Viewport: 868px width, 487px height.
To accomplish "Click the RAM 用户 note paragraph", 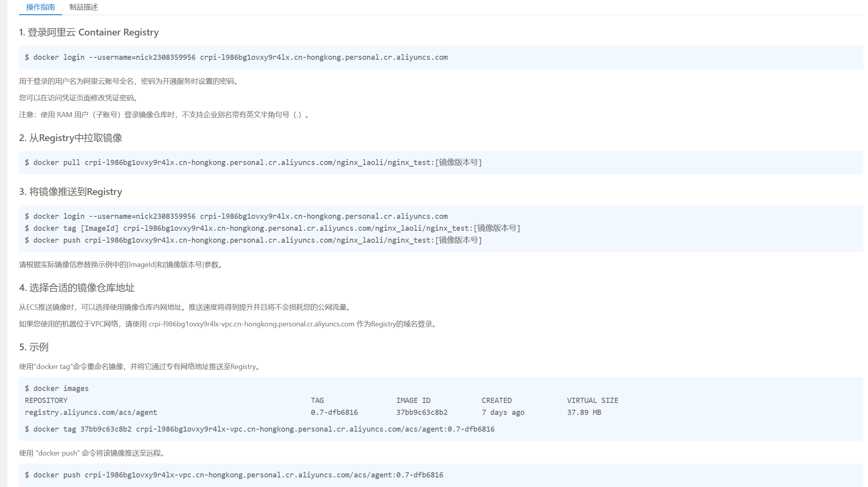I will (164, 115).
